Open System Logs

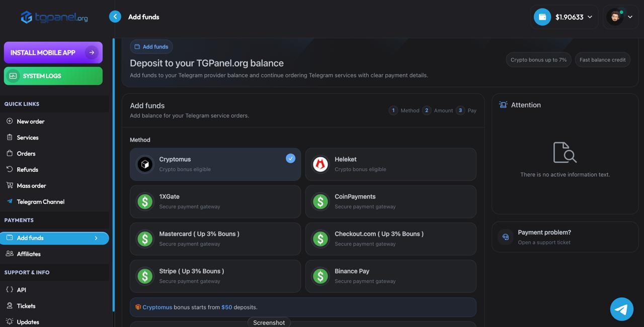(x=53, y=76)
